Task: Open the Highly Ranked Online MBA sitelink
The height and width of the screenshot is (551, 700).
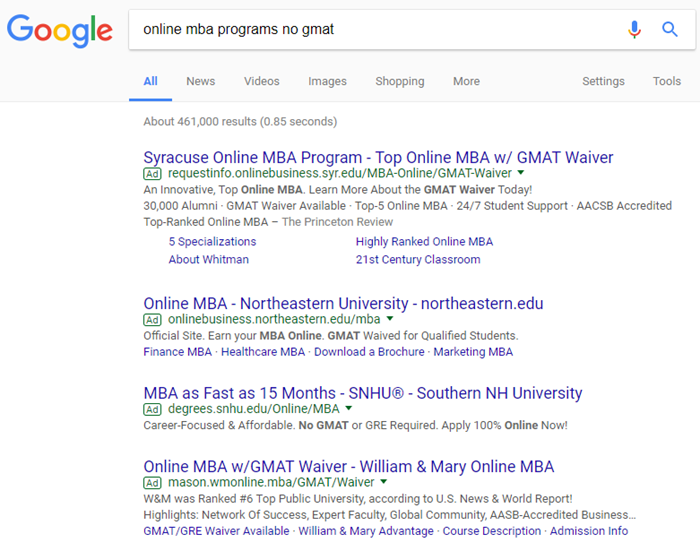Action: click(x=424, y=242)
